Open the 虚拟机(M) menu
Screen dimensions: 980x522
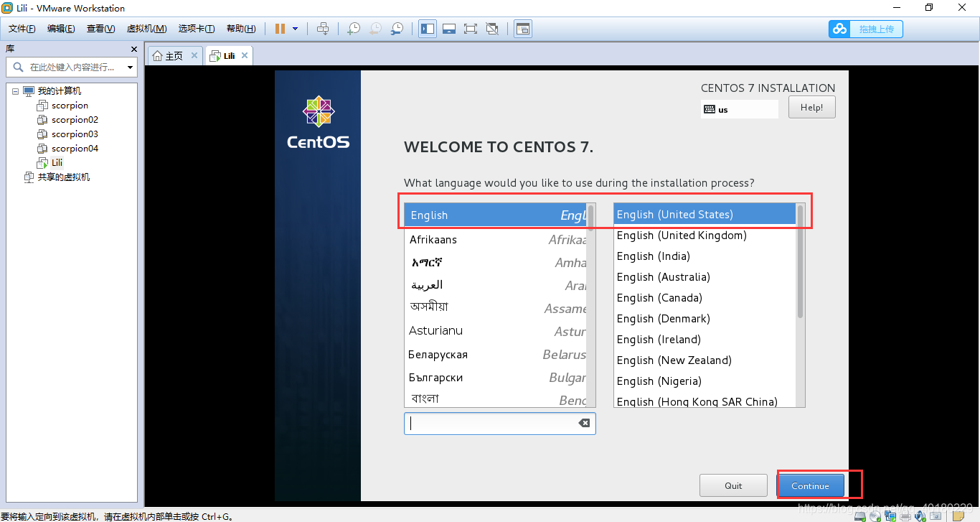click(x=146, y=29)
